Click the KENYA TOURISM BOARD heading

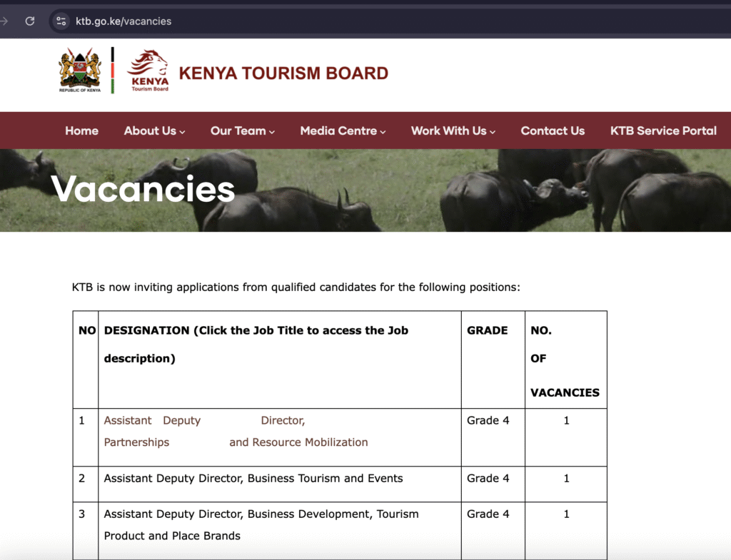click(x=283, y=73)
